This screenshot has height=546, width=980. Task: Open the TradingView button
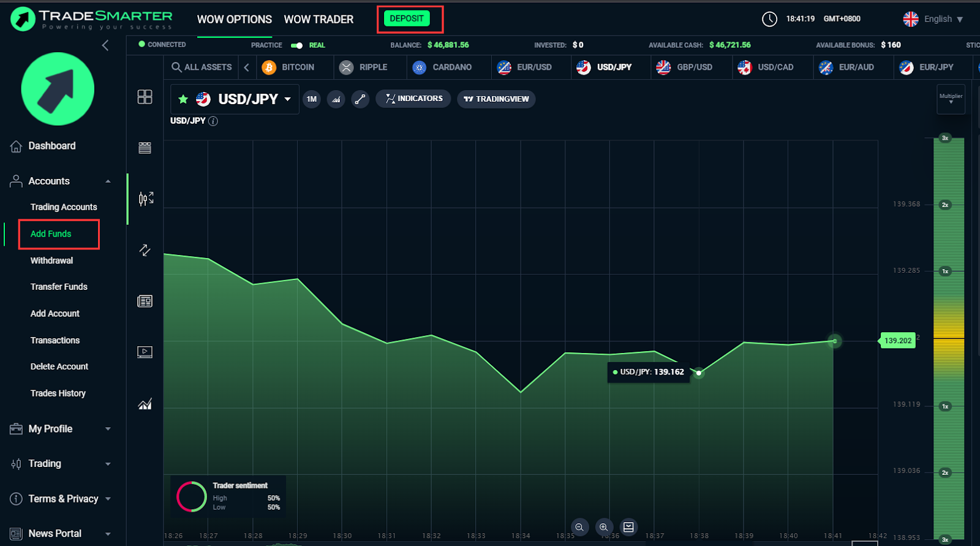point(496,99)
